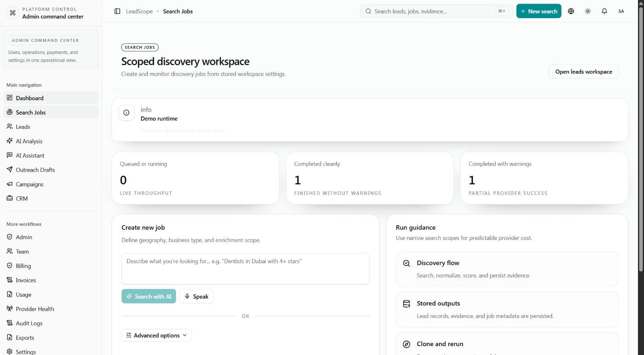Select Search Jobs in main navigation

(x=51, y=112)
